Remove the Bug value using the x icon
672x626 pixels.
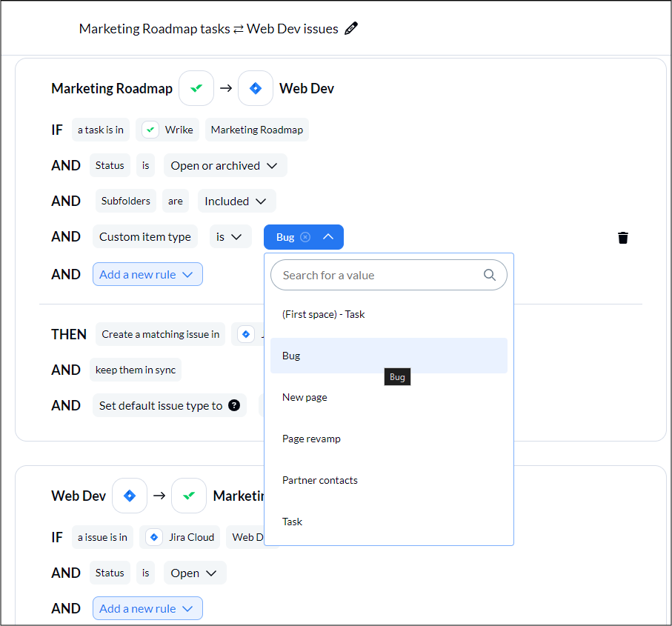pyautogui.click(x=305, y=237)
